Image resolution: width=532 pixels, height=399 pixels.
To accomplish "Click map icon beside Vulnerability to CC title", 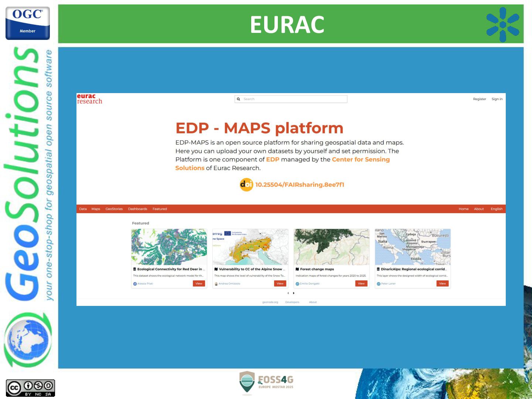I will pos(216,269).
